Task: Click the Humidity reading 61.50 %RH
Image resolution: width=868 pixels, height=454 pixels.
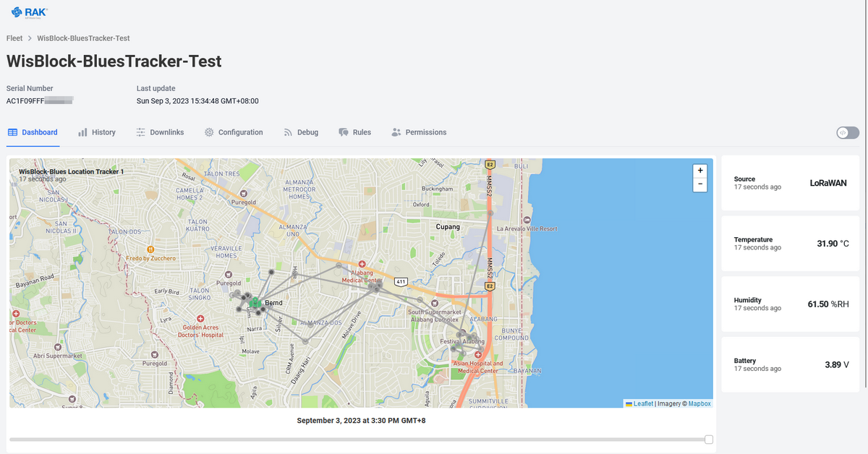Action: [x=828, y=304]
